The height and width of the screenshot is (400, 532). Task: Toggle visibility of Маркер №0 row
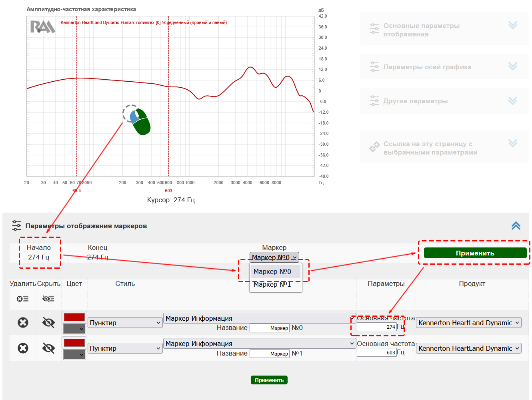tap(48, 322)
